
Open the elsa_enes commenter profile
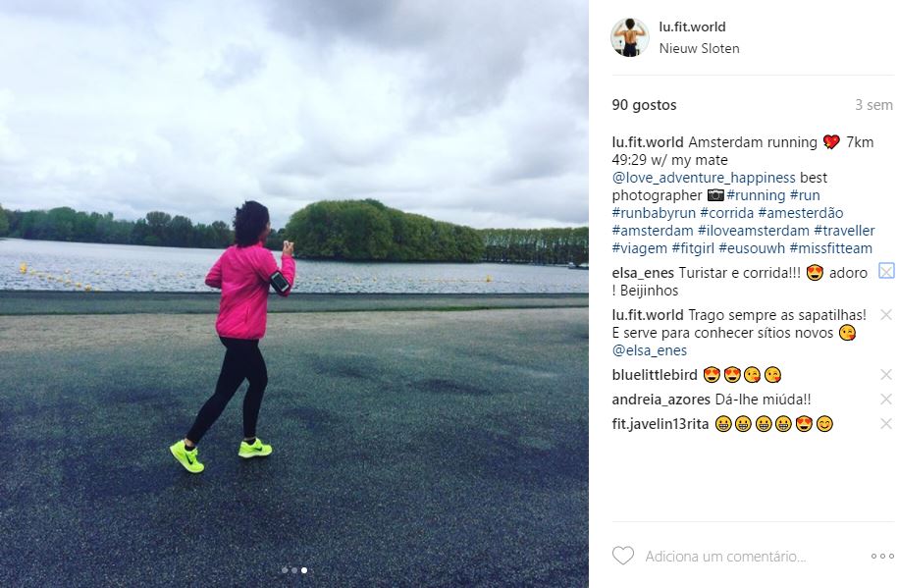643,273
